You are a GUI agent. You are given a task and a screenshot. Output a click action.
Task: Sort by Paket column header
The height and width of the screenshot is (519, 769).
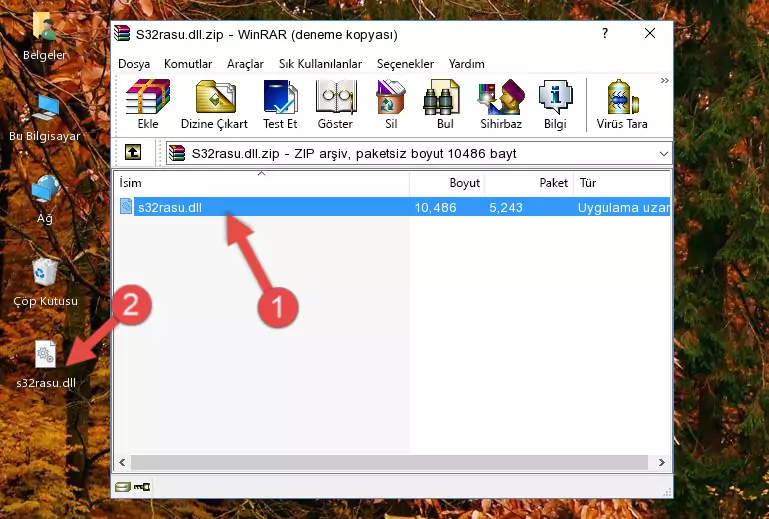(529, 183)
